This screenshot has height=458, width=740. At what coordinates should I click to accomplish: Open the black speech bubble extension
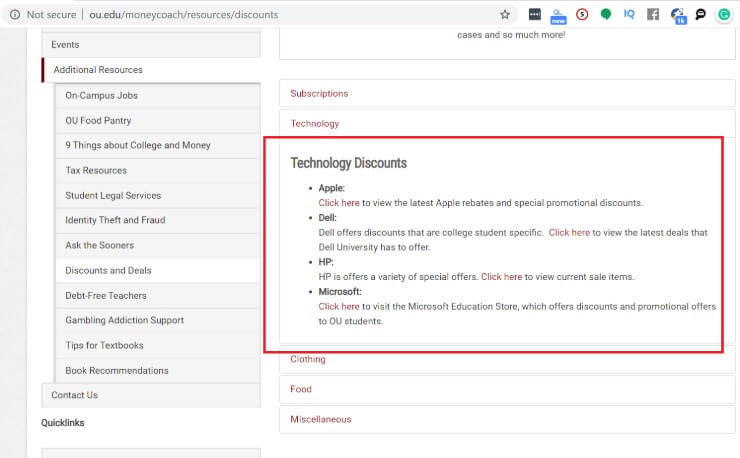tap(700, 15)
